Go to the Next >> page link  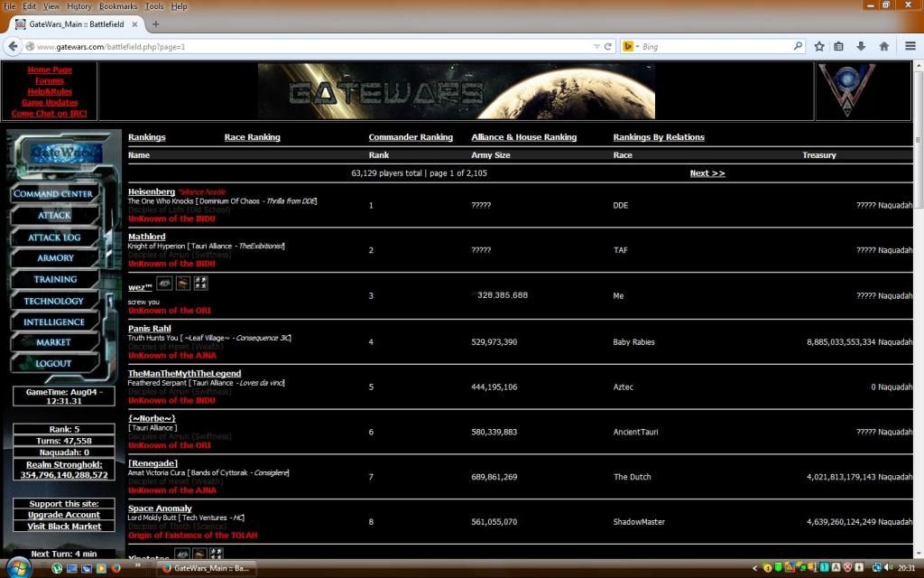pyautogui.click(x=707, y=173)
